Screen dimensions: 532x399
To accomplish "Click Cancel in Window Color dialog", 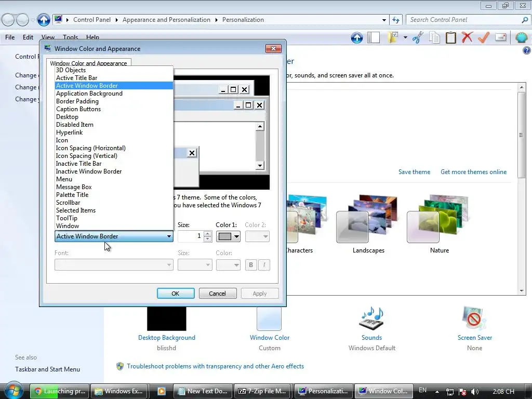I will point(218,294).
